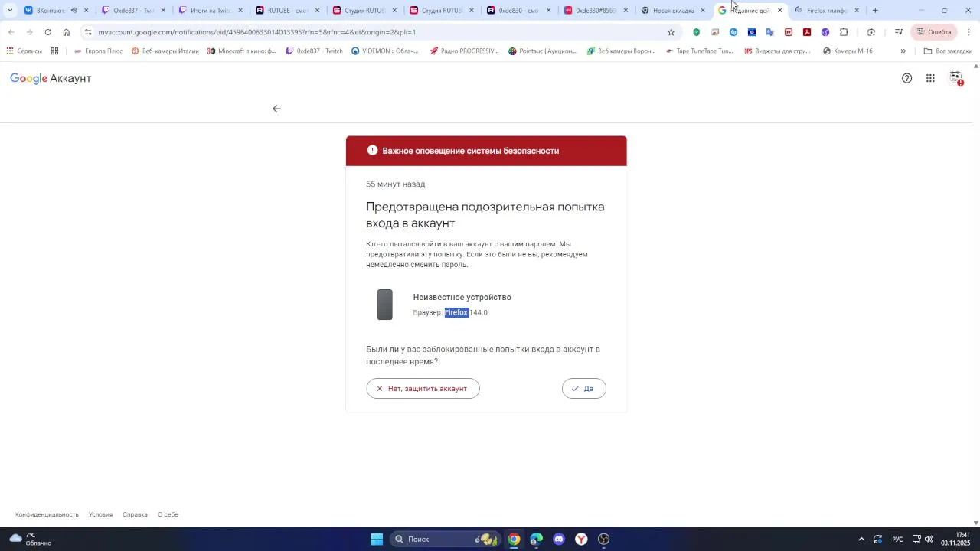Open the Условия footer link
This screenshot has height=551, width=980.
pos(100,515)
